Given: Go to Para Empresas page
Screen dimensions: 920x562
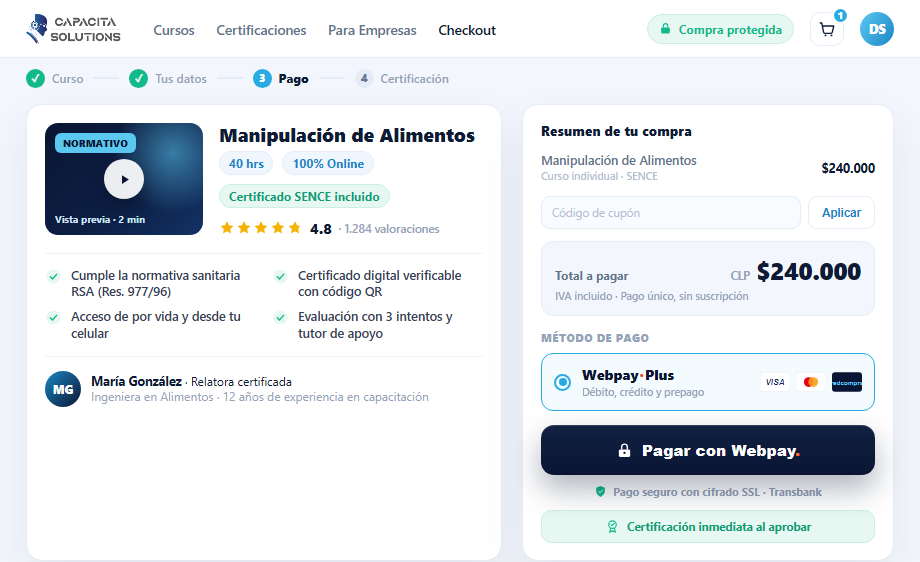Looking at the screenshot, I should coord(372,30).
